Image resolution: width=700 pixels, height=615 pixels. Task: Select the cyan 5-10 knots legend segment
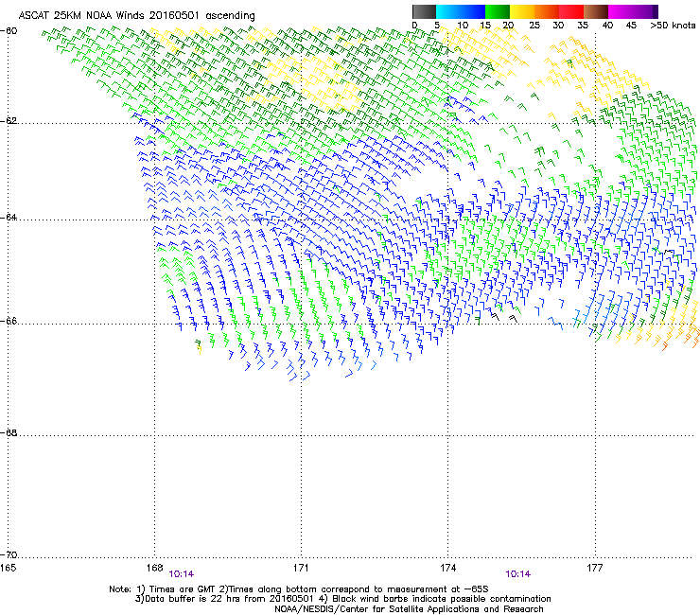pos(448,11)
